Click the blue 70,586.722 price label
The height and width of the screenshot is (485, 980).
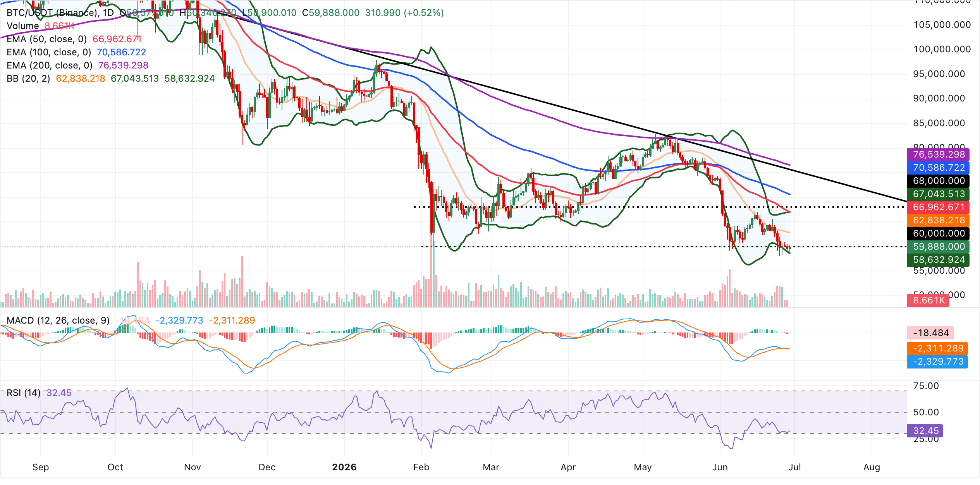click(938, 168)
